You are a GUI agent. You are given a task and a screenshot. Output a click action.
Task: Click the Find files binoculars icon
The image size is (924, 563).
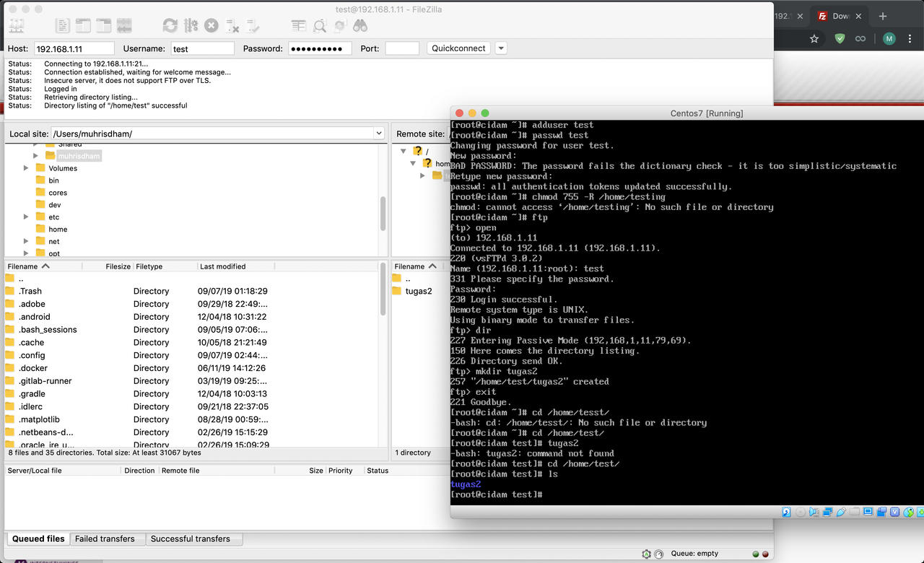361,25
